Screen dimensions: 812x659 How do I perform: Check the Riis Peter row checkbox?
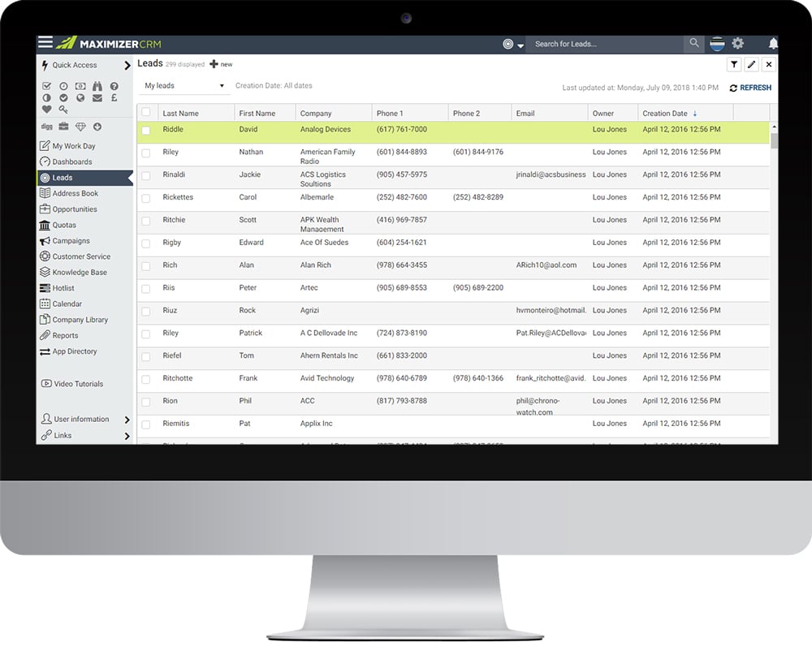[x=146, y=289]
